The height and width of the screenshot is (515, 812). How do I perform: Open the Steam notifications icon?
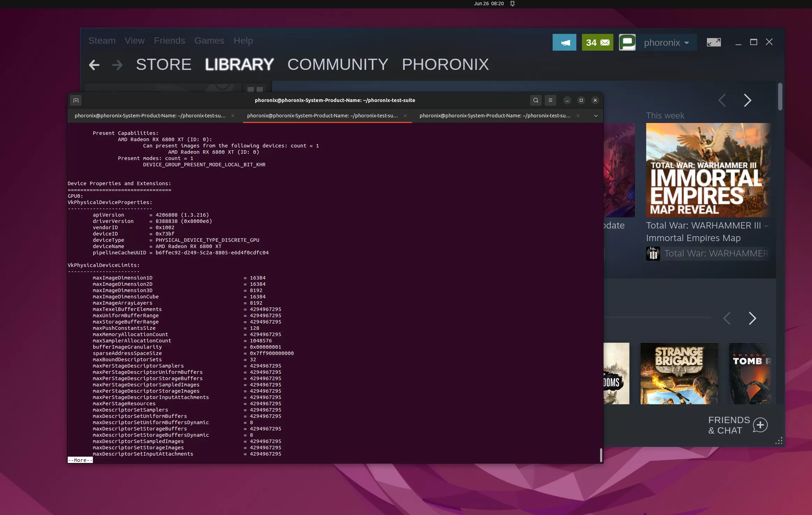point(563,42)
